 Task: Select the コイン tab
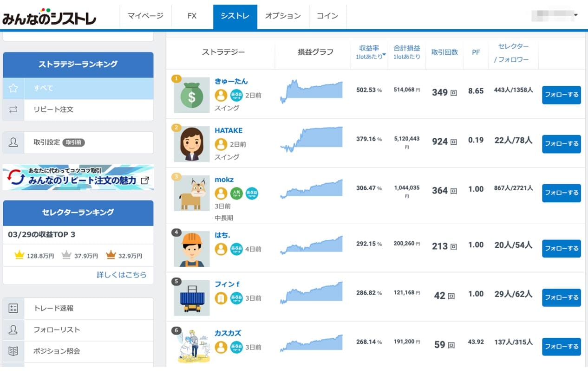click(327, 16)
